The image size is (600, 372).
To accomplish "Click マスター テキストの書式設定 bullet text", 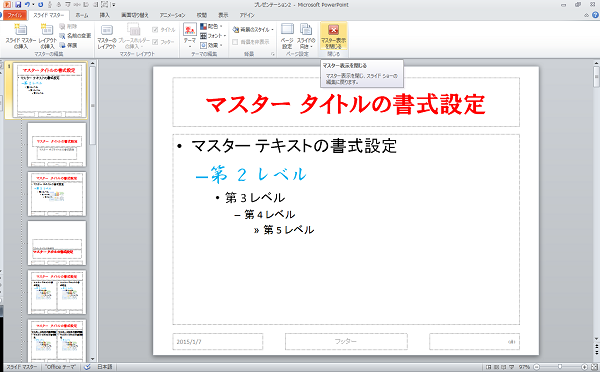I will coord(293,146).
